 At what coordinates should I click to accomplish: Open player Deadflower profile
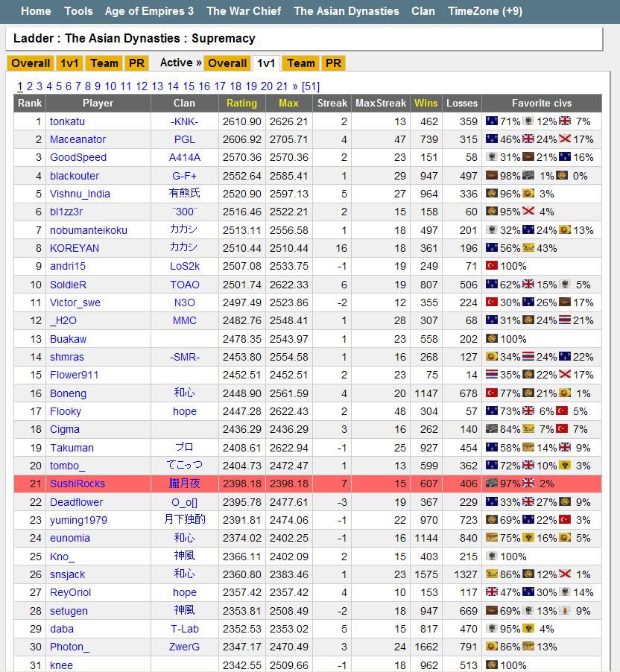click(x=76, y=502)
